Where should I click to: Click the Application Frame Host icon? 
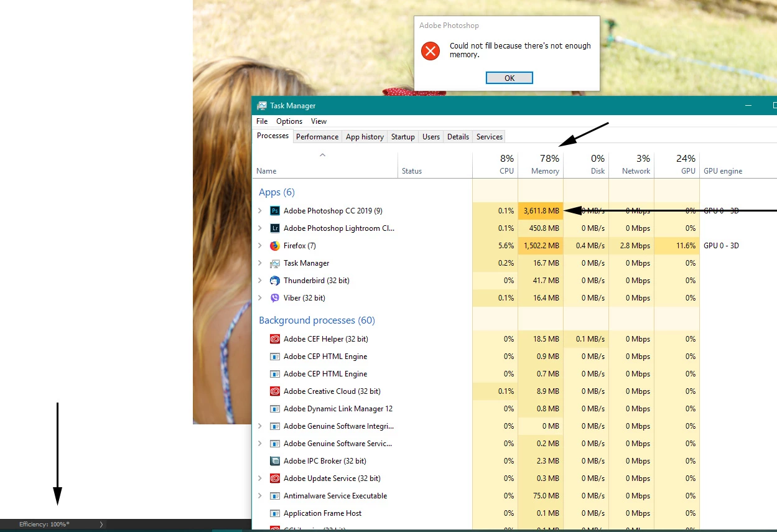(x=275, y=513)
